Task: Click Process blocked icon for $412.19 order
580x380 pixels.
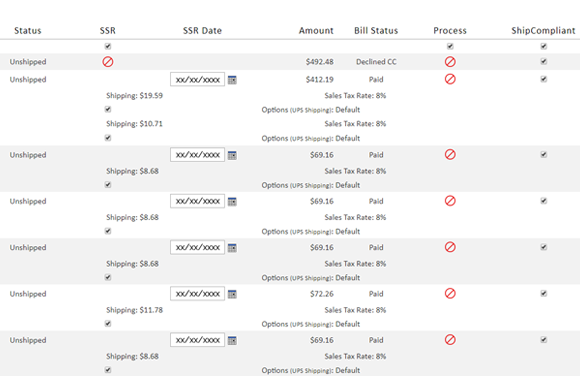Action: tap(450, 79)
